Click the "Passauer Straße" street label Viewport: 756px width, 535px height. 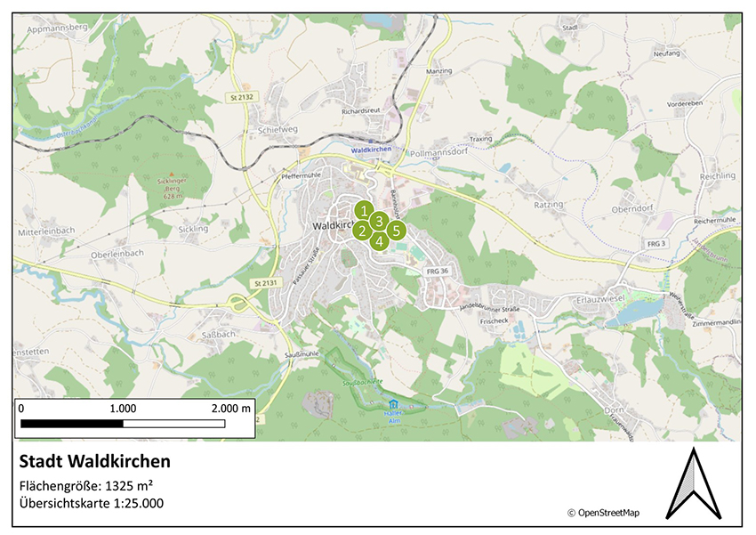[306, 265]
